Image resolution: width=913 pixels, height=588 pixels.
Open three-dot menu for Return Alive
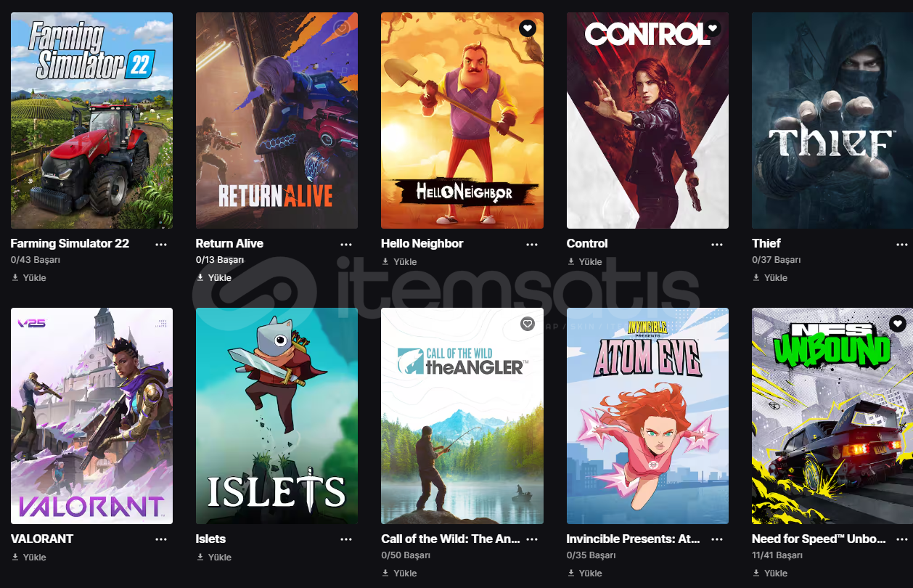coord(346,244)
